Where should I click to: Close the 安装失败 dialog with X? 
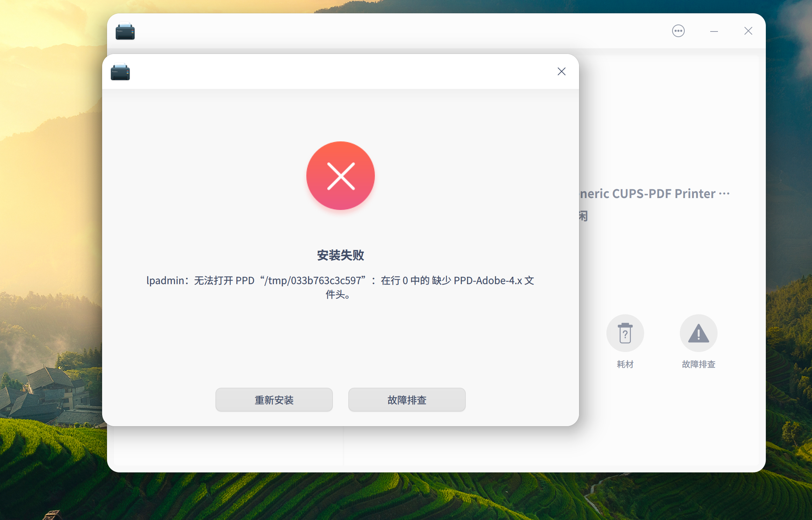coord(561,71)
